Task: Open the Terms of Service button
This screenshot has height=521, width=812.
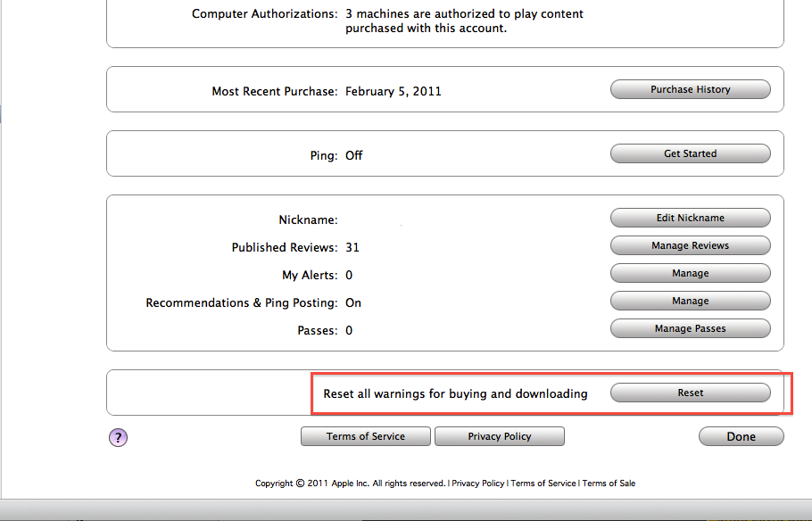Action: 366,436
